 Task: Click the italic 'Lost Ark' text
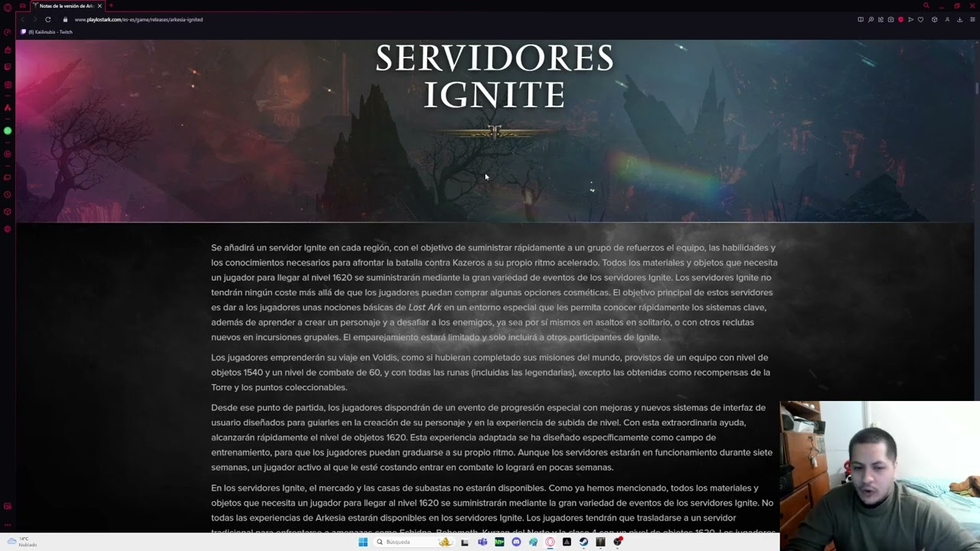coord(425,307)
